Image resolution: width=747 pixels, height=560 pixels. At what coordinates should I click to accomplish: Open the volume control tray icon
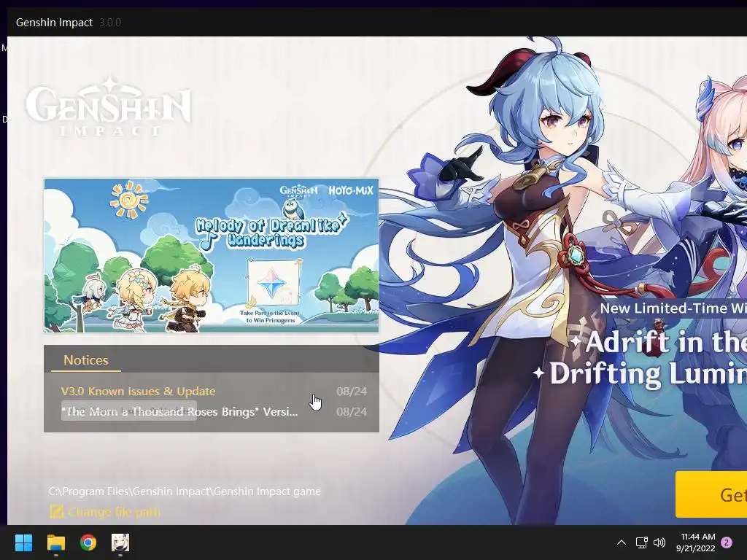coord(659,542)
